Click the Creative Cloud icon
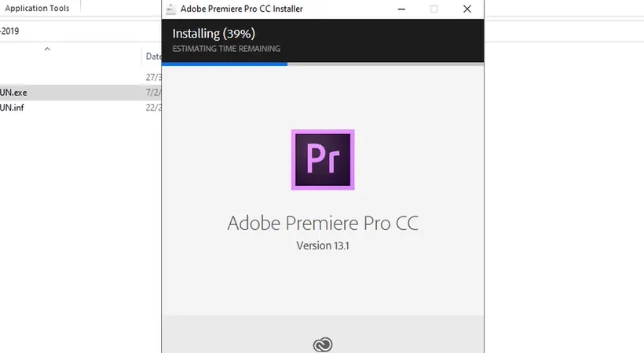The width and height of the screenshot is (644, 353). pos(323,344)
